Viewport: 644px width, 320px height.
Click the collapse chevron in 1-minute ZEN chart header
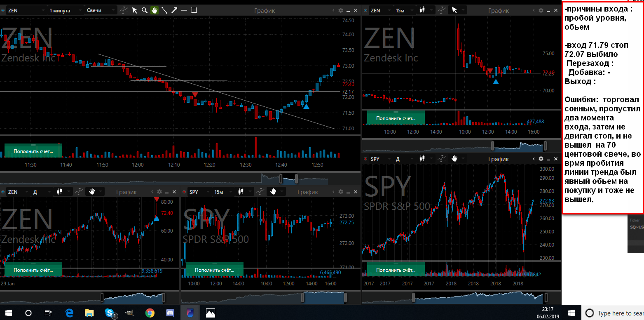pos(333,11)
